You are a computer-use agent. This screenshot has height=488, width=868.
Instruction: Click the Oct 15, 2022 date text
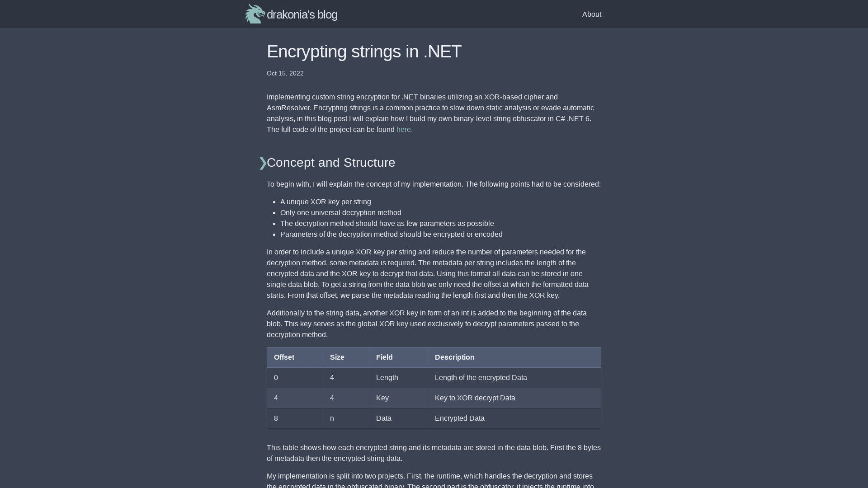click(285, 73)
